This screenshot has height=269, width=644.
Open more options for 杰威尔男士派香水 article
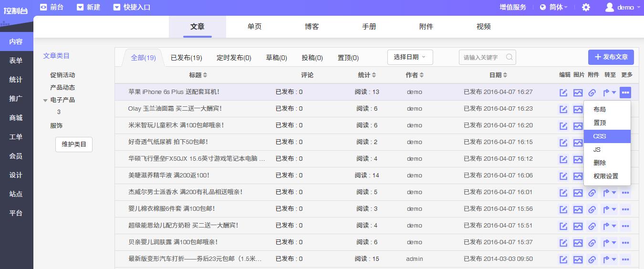625,193
